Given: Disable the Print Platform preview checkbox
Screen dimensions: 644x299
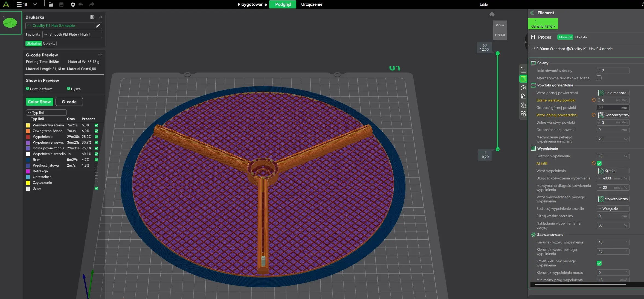Looking at the screenshot, I should click(x=28, y=89).
